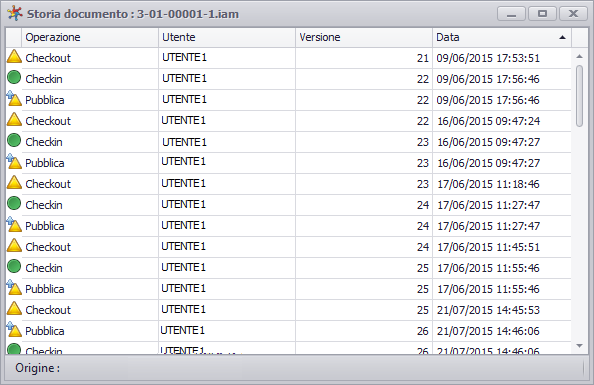Sort by the Utente column header
Viewport: 594px width, 385px height.
(227, 37)
